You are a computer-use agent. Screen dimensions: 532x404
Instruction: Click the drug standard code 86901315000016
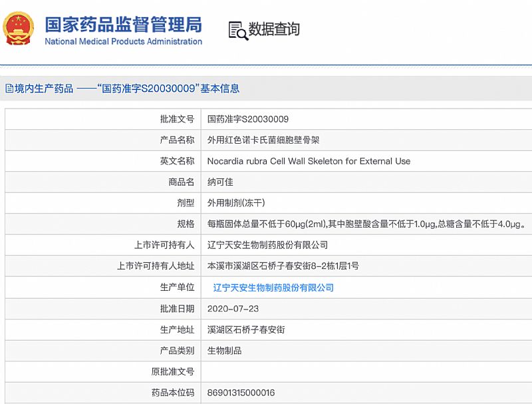click(241, 393)
